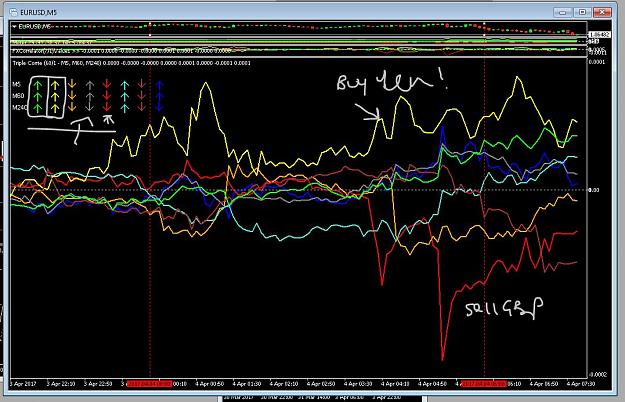Click the 3 Apr 22:50 time label

pyautogui.click(x=98, y=384)
